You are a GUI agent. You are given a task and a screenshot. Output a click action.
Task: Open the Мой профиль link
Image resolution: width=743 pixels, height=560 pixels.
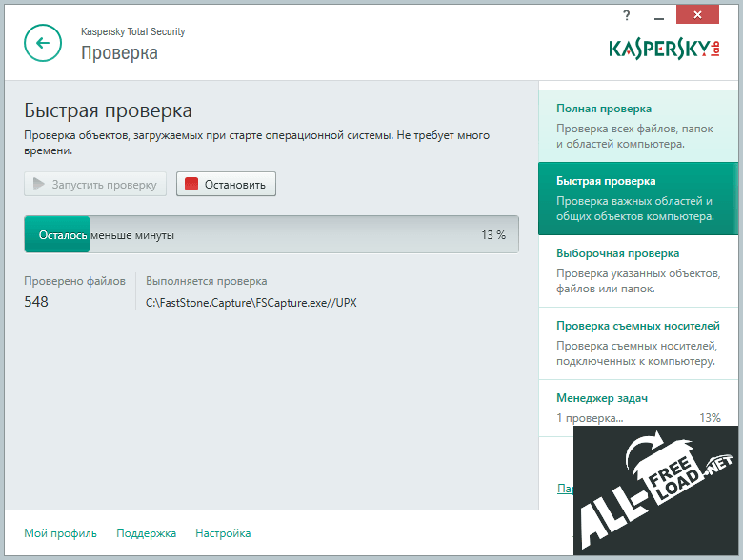coord(60,533)
